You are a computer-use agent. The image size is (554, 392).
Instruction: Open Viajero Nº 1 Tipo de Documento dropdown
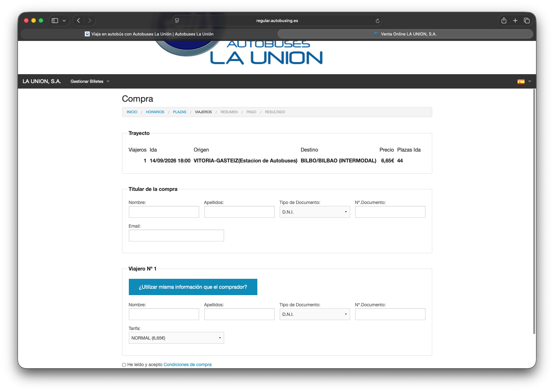[x=315, y=314]
